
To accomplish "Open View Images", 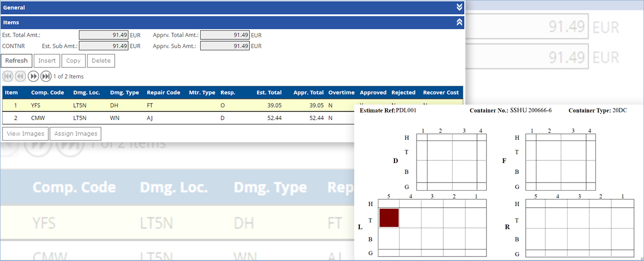I will pyautogui.click(x=25, y=134).
